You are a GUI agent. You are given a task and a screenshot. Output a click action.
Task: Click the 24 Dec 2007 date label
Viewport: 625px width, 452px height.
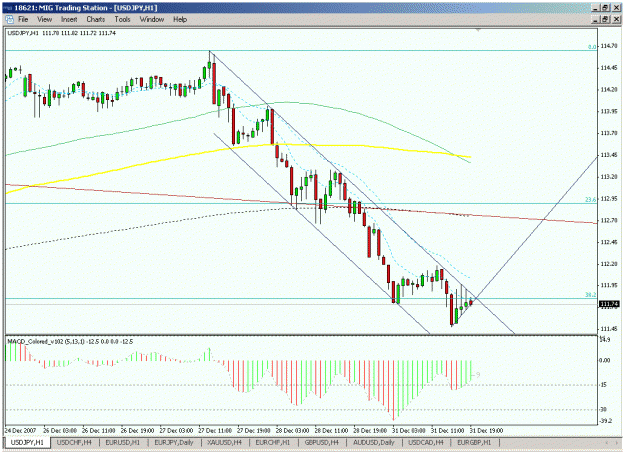[x=20, y=430]
